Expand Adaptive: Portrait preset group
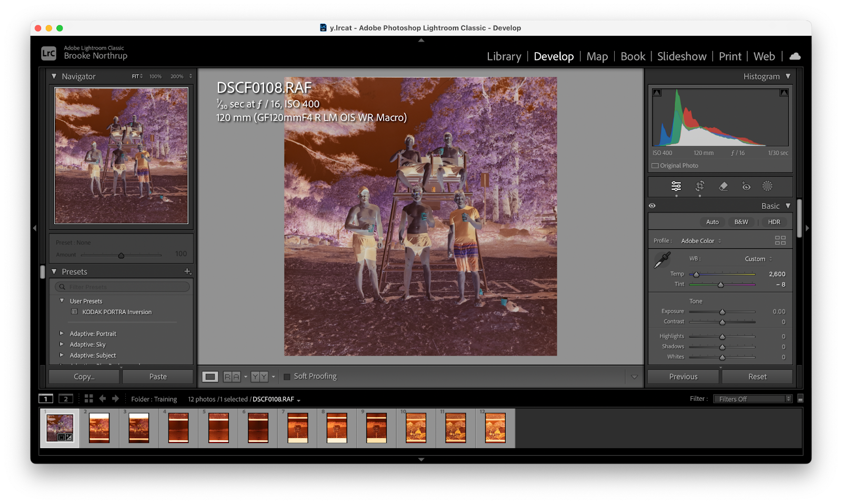 pyautogui.click(x=62, y=334)
